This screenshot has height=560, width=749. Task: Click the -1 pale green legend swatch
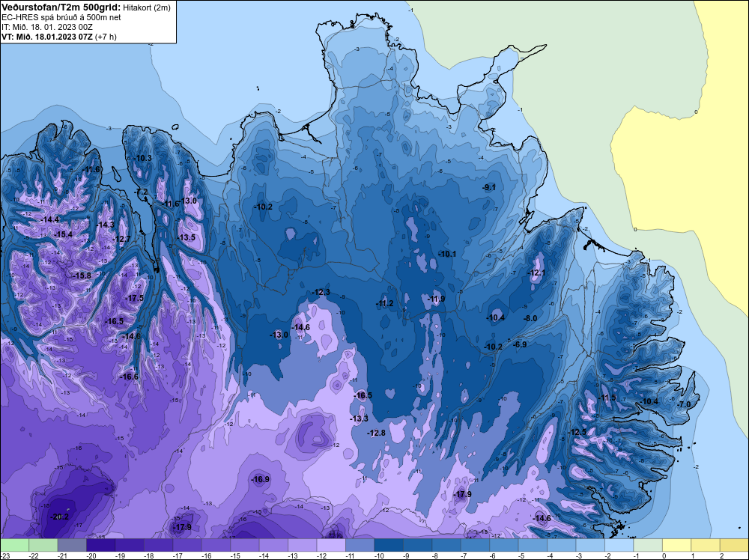648,545
